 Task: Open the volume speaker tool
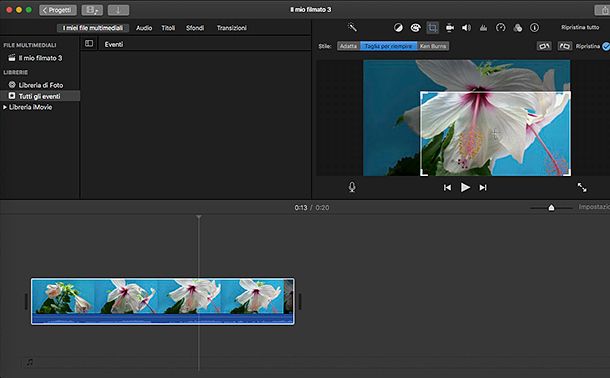pos(466,28)
